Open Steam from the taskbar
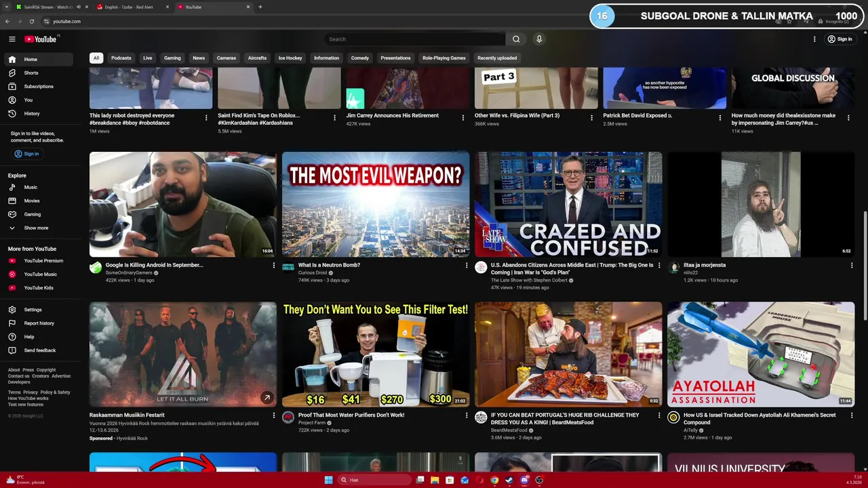The width and height of the screenshot is (868, 488). tap(509, 480)
